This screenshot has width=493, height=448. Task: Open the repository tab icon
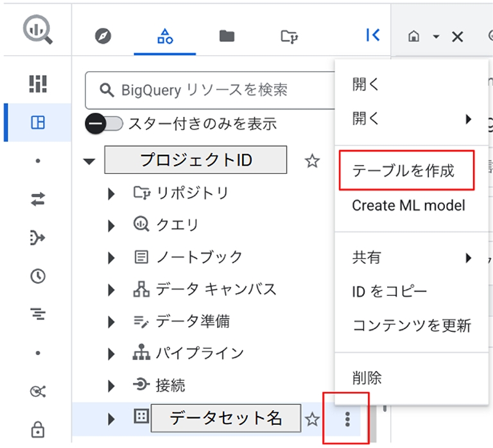289,36
